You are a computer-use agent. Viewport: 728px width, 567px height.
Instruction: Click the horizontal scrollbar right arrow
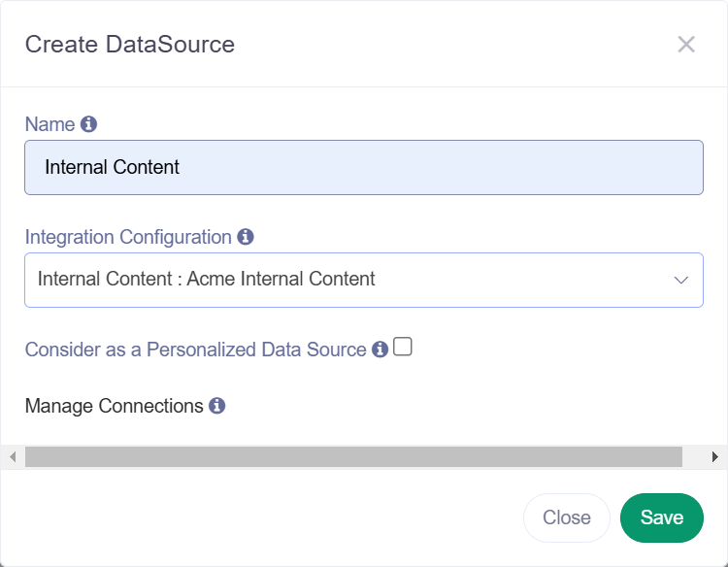tap(715, 457)
